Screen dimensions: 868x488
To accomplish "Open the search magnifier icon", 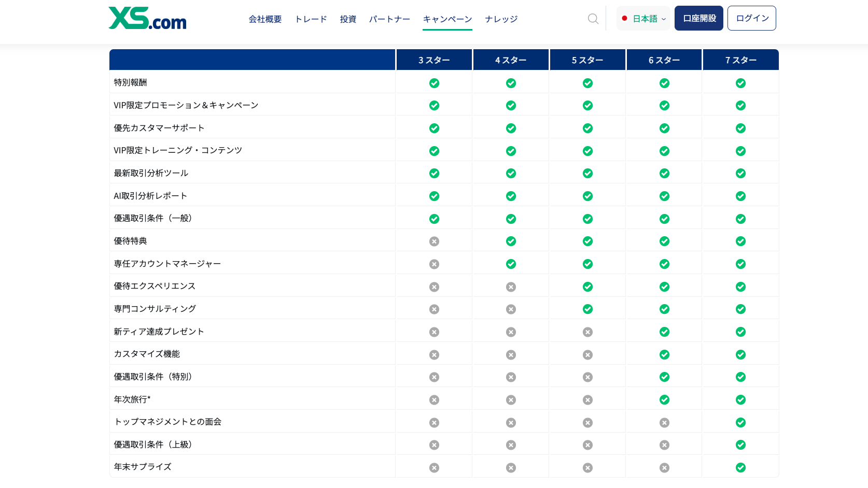I will point(593,19).
